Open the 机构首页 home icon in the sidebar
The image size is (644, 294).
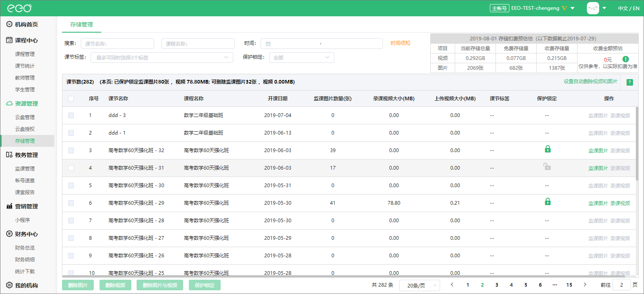[x=9, y=24]
